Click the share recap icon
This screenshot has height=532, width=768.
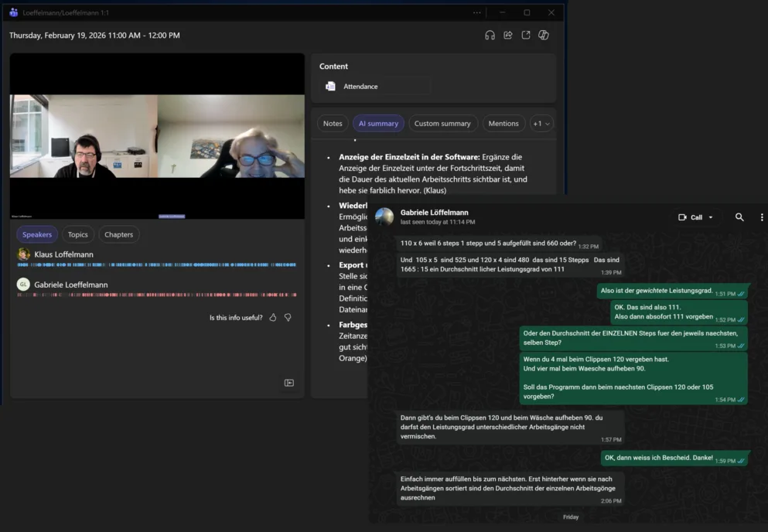(509, 35)
